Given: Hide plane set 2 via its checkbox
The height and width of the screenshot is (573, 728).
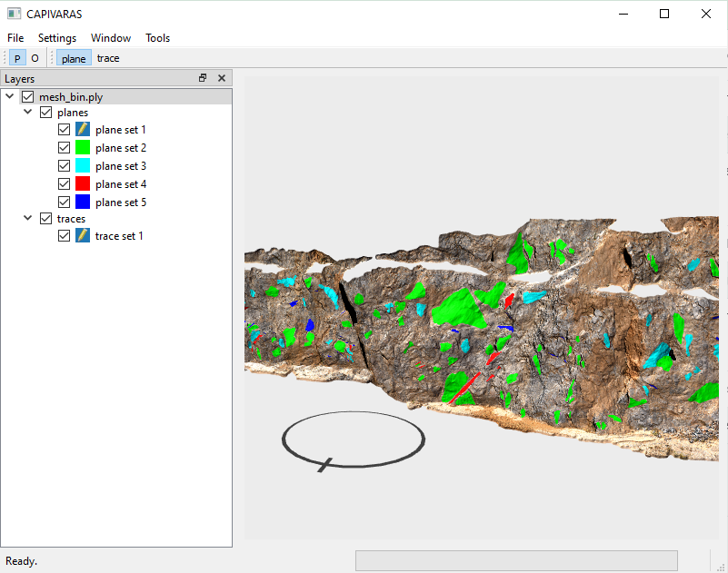Looking at the screenshot, I should click(x=64, y=147).
